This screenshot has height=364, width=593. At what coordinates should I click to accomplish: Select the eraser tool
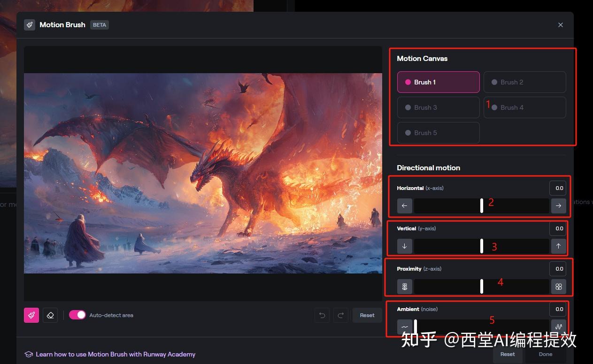point(50,315)
